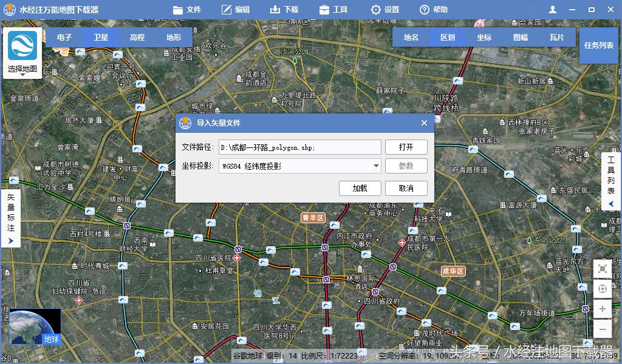This screenshot has height=364, width=622.
Task: Switch to 电子 electronic map layer
Action: click(x=65, y=37)
